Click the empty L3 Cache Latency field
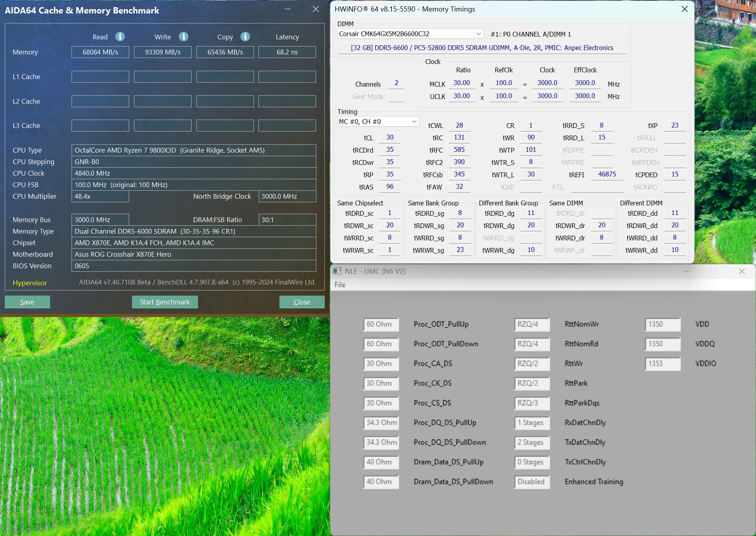Screen dimensions: 756x536 click(287, 126)
